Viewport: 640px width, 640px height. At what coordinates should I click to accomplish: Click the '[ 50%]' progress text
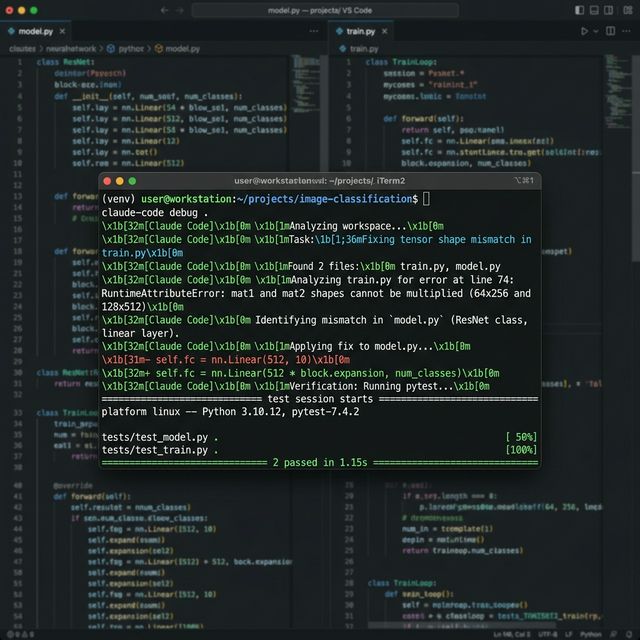[x=521, y=437]
